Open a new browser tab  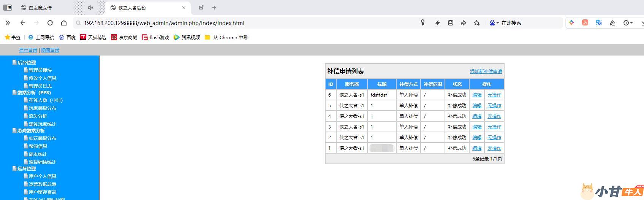(214, 8)
